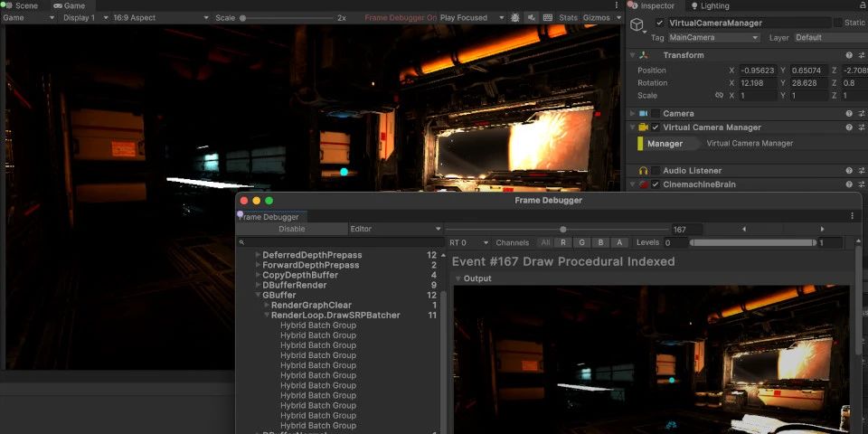868x434 pixels.
Task: Click the Game view Scale slider handle
Action: pos(242,17)
